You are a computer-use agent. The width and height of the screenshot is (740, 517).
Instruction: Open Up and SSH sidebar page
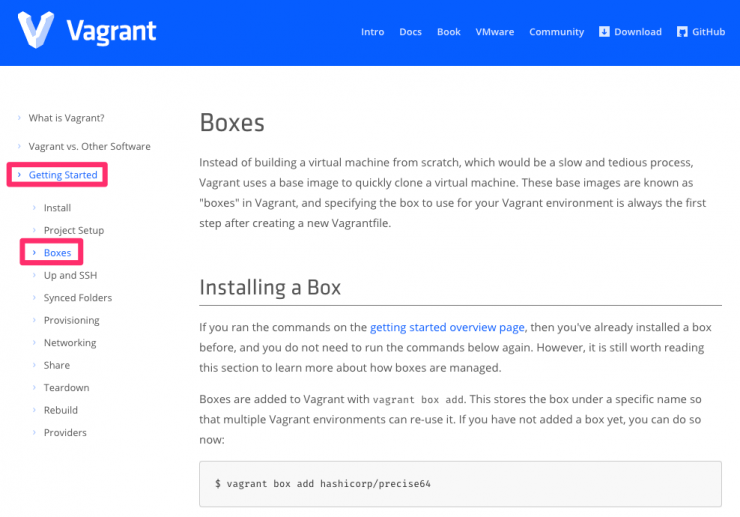click(70, 275)
